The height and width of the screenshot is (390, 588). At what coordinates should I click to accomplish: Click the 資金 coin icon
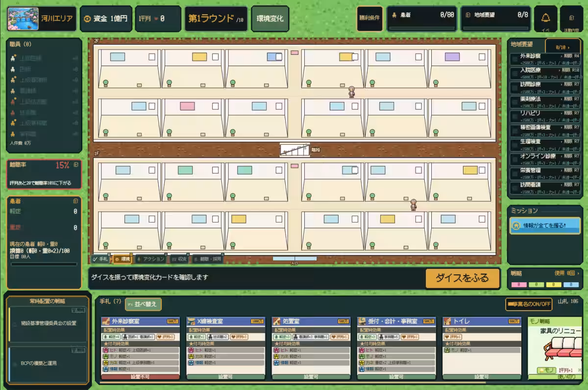[87, 19]
